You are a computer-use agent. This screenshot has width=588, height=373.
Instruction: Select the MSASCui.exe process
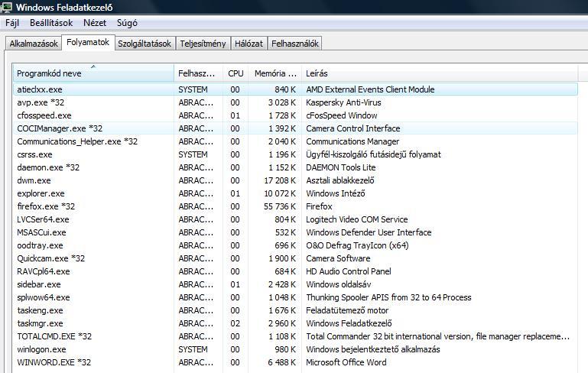pyautogui.click(x=295, y=232)
